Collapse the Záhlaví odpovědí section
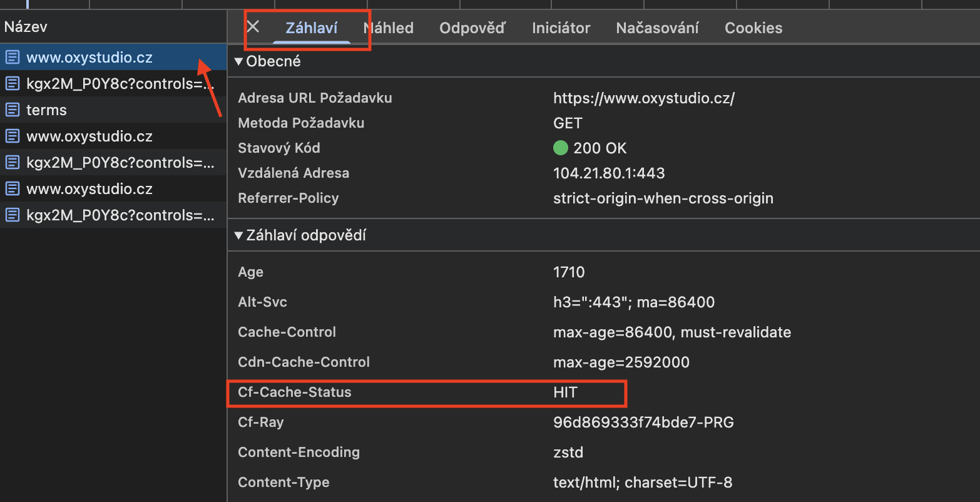Screen dimensions: 980x502 click(x=238, y=236)
